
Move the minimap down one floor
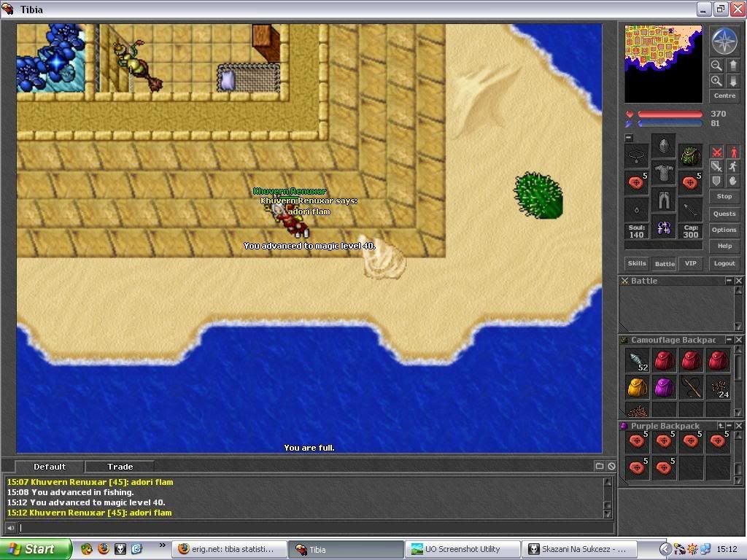click(x=732, y=81)
